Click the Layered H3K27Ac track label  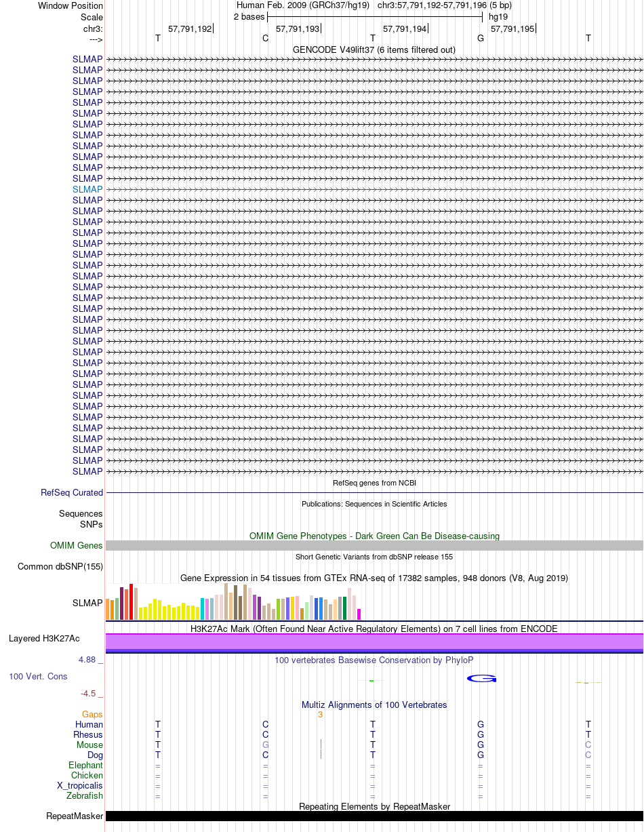[x=44, y=639]
